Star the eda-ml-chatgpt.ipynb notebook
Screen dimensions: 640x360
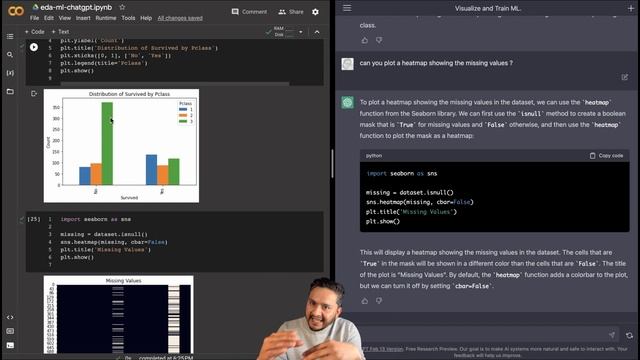[x=122, y=7]
